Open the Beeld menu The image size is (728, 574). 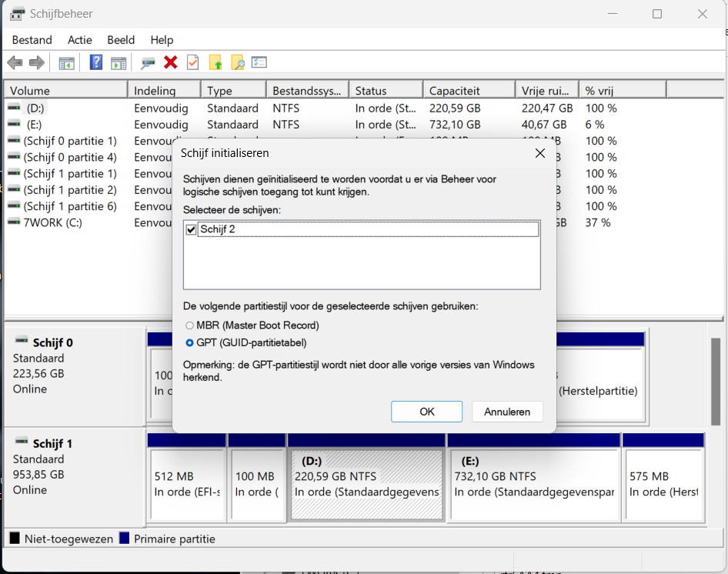(121, 40)
